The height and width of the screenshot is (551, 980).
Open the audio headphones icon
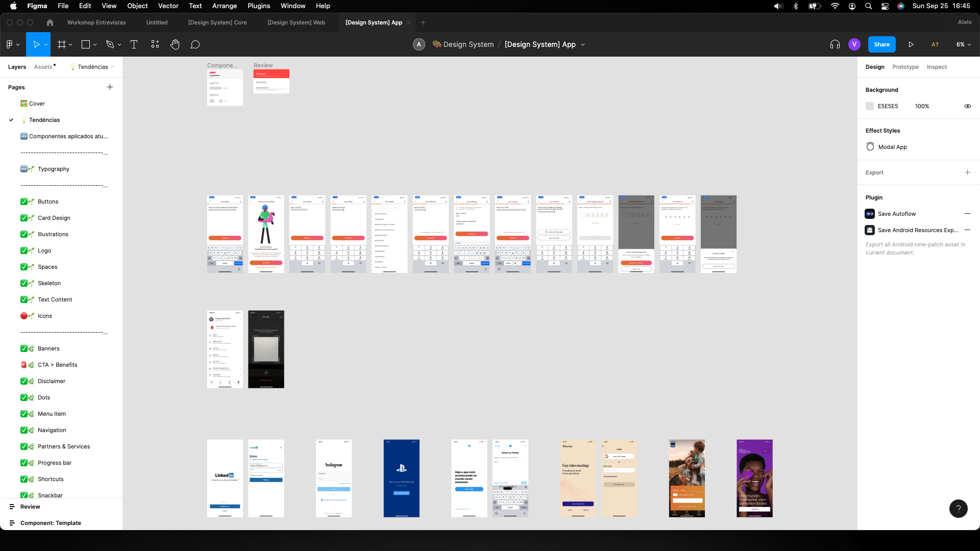pos(835,44)
